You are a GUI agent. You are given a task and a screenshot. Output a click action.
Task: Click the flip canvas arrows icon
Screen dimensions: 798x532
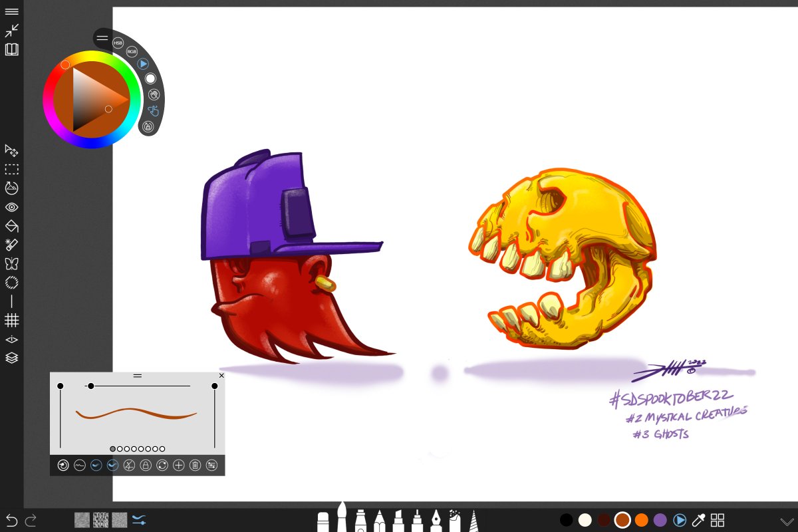[x=11, y=339]
